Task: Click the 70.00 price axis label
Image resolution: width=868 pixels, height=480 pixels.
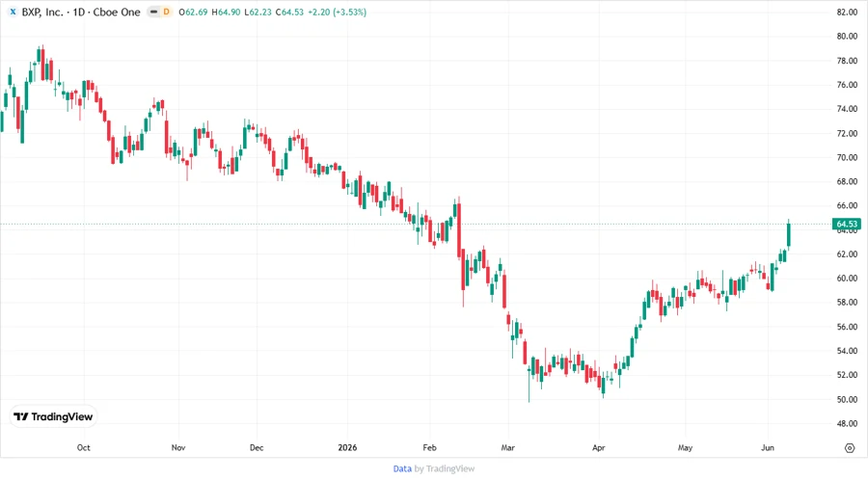Action: pyautogui.click(x=847, y=158)
